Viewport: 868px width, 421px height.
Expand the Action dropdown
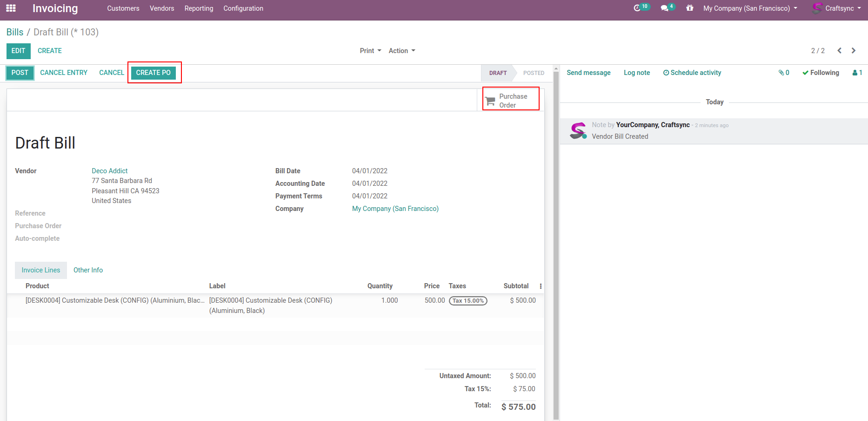(402, 51)
